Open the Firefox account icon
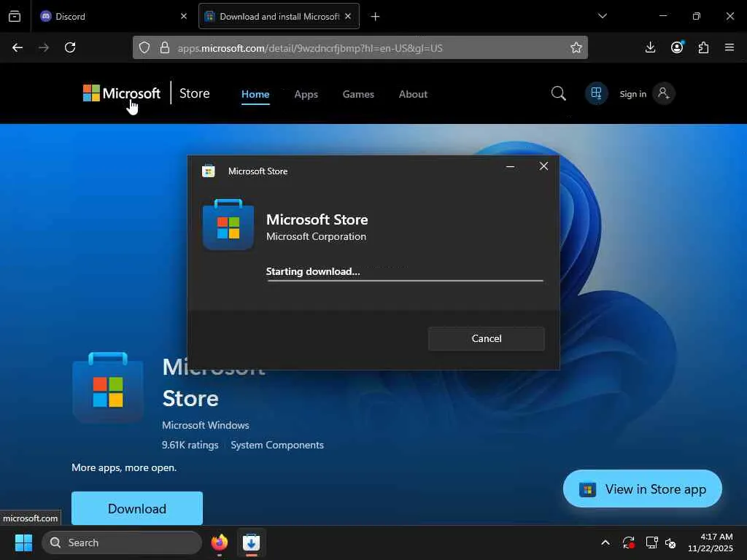The height and width of the screenshot is (560, 747). point(677,47)
